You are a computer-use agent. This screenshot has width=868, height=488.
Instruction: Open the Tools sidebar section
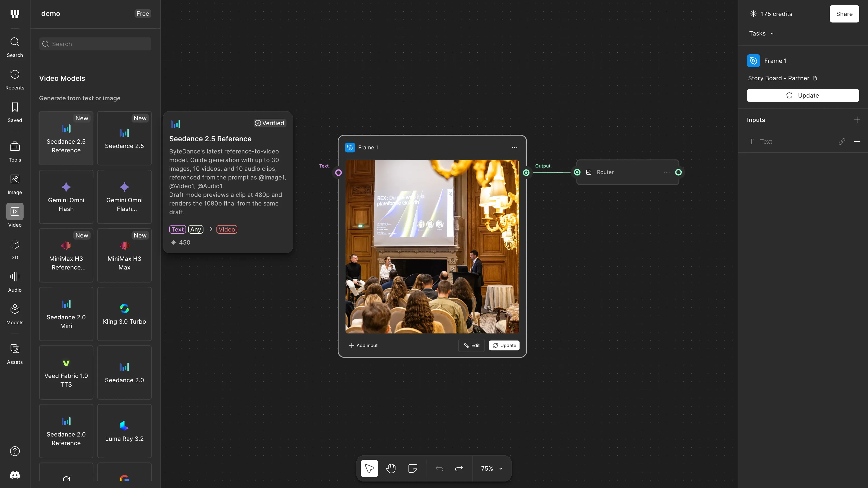(15, 152)
